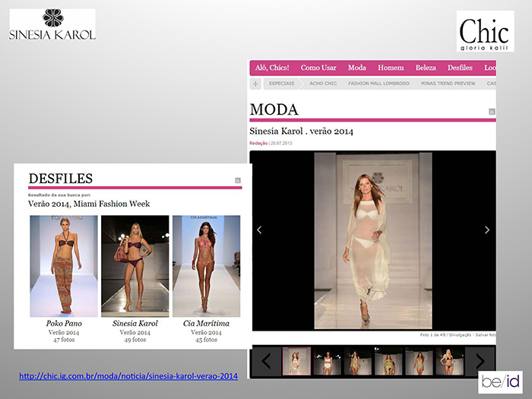Click the Chic Gloria Kalil logo
Screen dimensions: 532x399
tap(485, 31)
